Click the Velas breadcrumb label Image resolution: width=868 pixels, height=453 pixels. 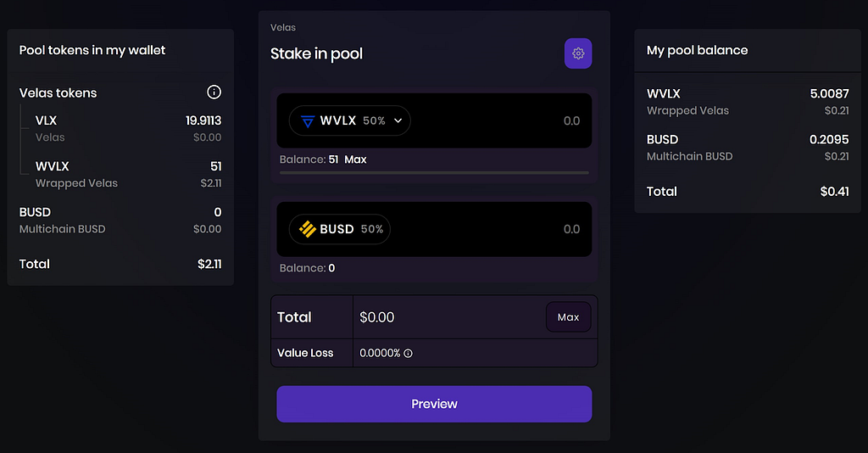(283, 28)
